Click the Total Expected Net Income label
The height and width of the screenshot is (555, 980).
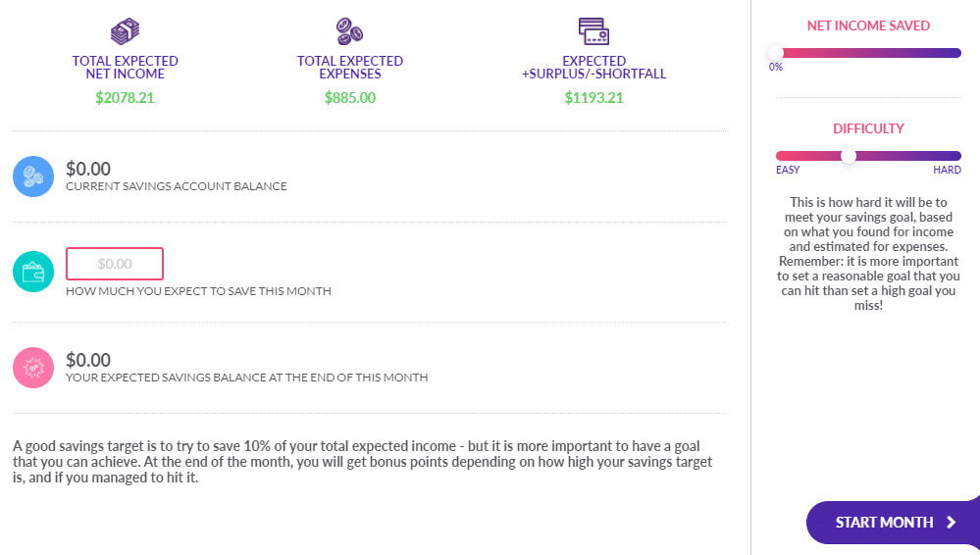point(125,68)
